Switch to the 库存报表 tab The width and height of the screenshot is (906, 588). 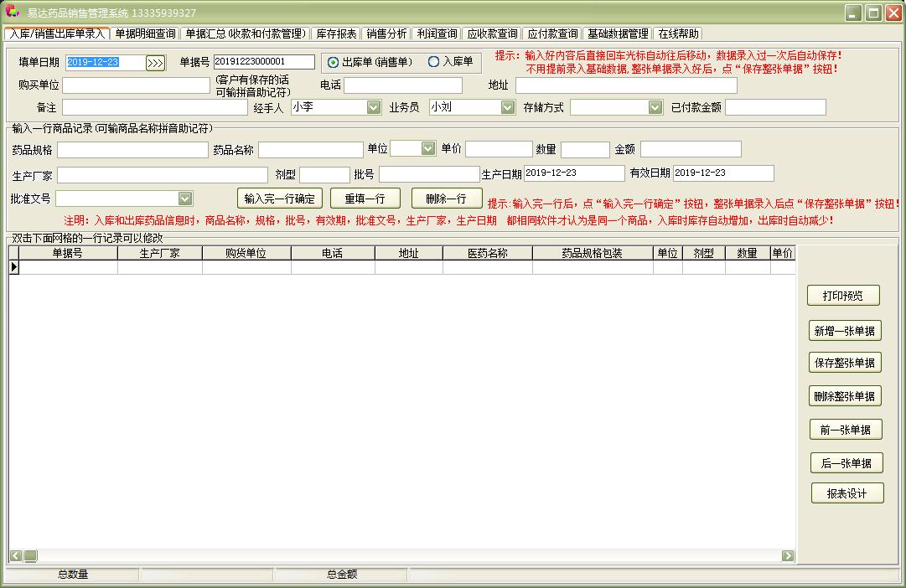[x=336, y=34]
